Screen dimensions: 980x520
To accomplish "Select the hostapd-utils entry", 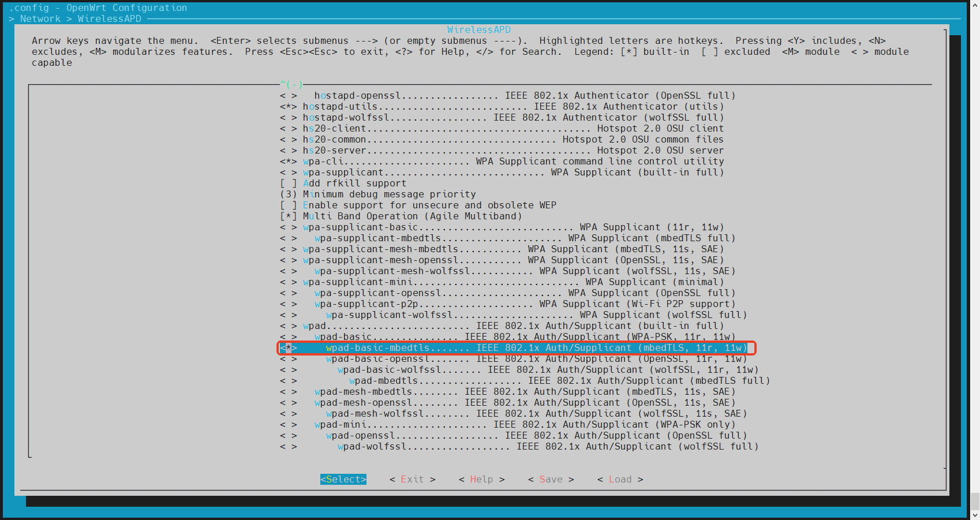I will pos(340,106).
